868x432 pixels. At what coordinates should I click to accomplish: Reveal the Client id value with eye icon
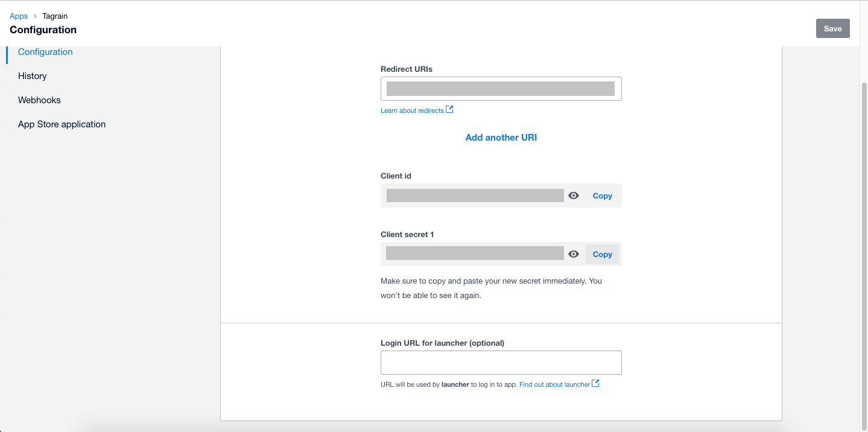(x=574, y=195)
